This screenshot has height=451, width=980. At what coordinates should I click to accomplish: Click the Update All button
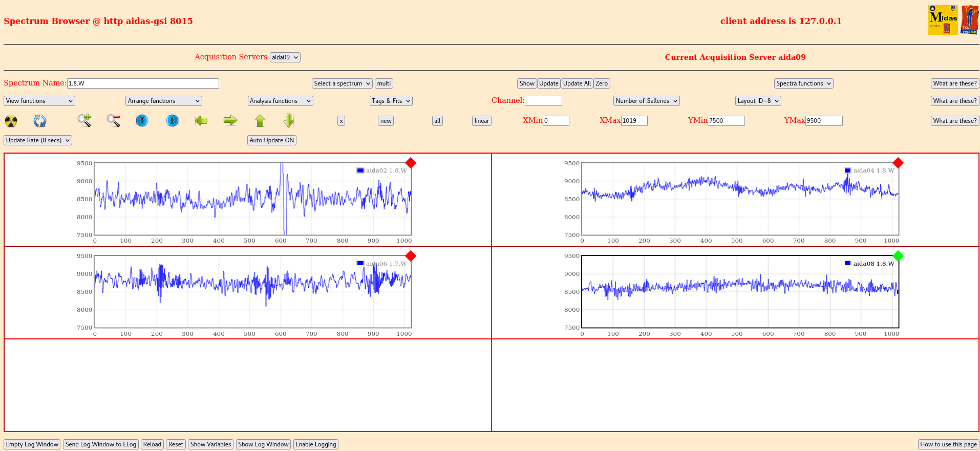[577, 83]
